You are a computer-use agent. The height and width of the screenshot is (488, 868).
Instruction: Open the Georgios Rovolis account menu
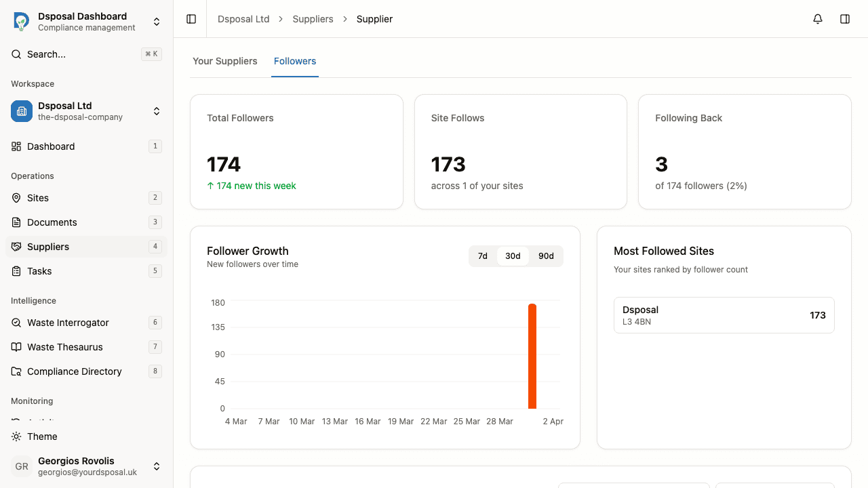pos(156,466)
